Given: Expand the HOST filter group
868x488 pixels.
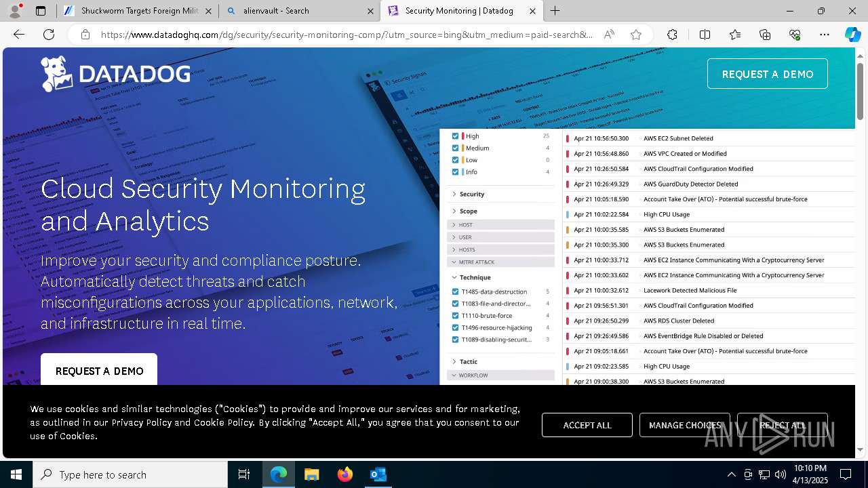Looking at the screenshot, I should click(x=500, y=224).
